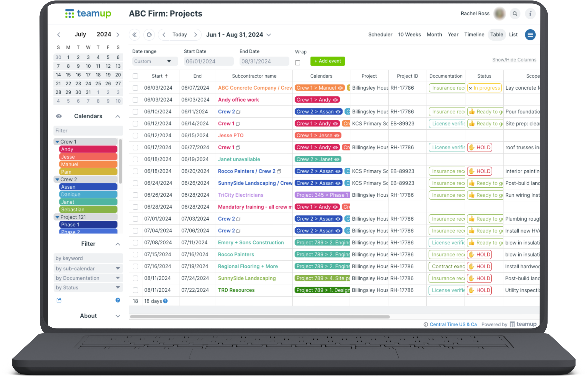Click the info icon in header
Viewport: 588px width, 377px height.
click(x=530, y=14)
